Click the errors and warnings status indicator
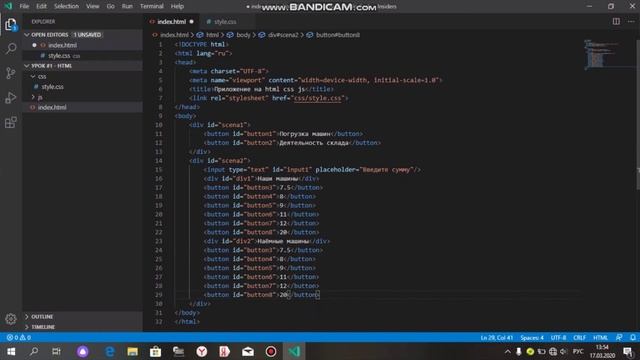The width and height of the screenshot is (640, 360). pos(19,338)
